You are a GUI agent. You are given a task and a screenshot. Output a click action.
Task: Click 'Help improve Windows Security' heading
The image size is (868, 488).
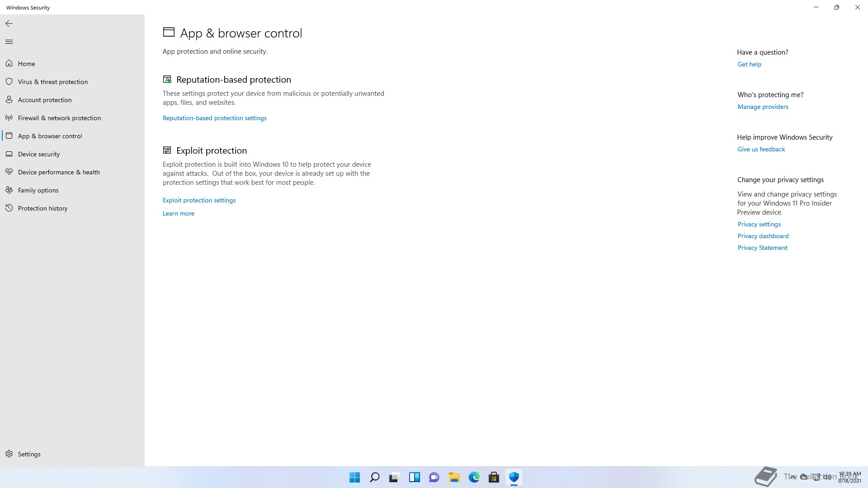(785, 137)
